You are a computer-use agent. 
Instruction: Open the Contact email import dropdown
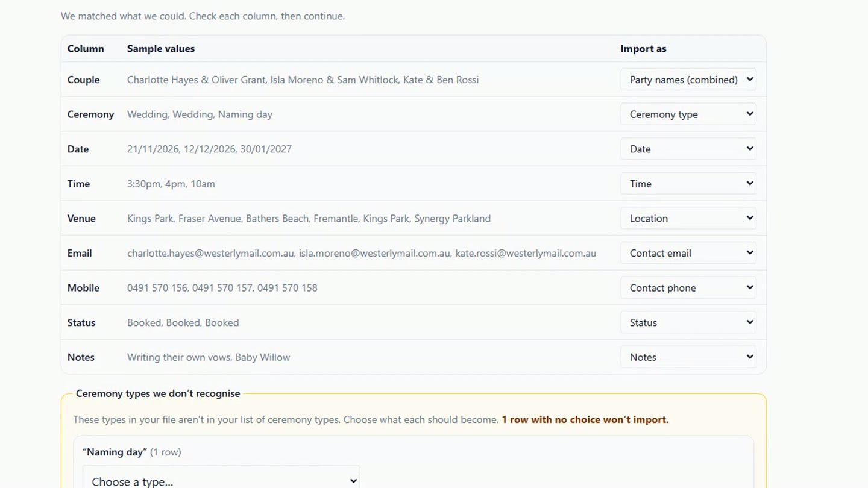[x=688, y=253]
